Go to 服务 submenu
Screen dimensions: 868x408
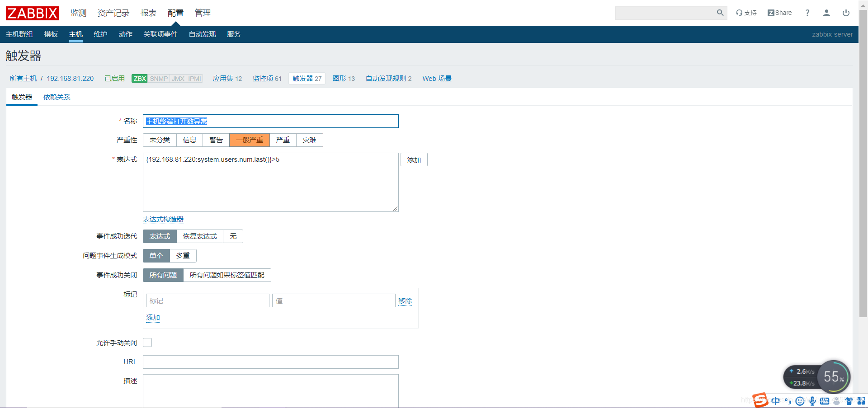pos(234,34)
